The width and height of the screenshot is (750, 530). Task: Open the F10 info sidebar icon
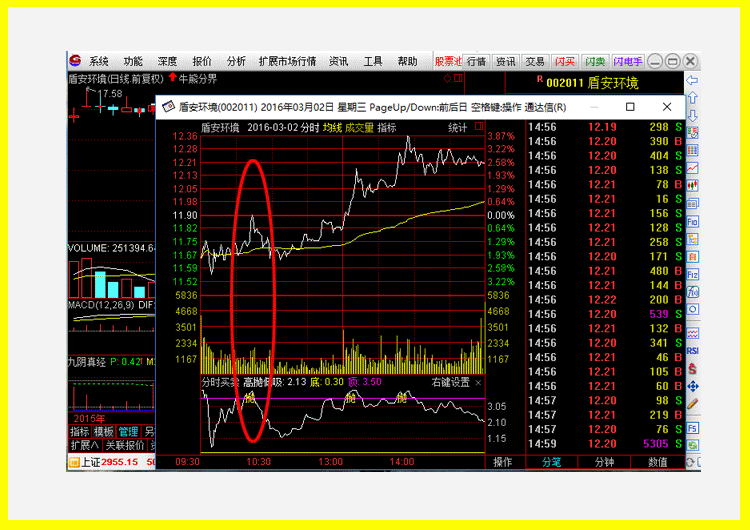click(692, 221)
